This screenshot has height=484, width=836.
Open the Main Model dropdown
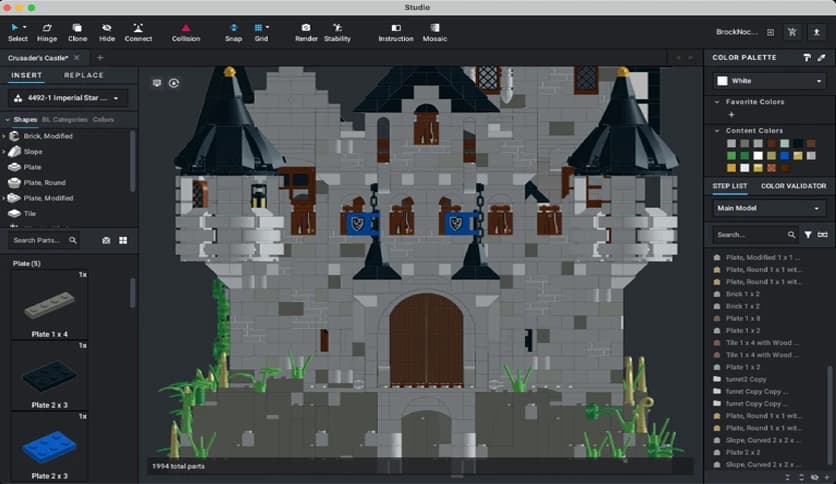[769, 208]
